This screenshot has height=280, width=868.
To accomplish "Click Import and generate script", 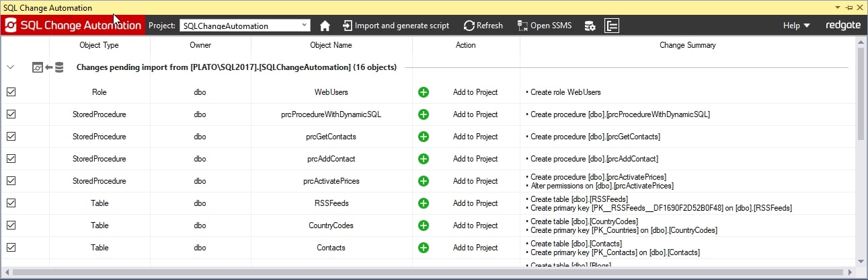I will pos(395,26).
